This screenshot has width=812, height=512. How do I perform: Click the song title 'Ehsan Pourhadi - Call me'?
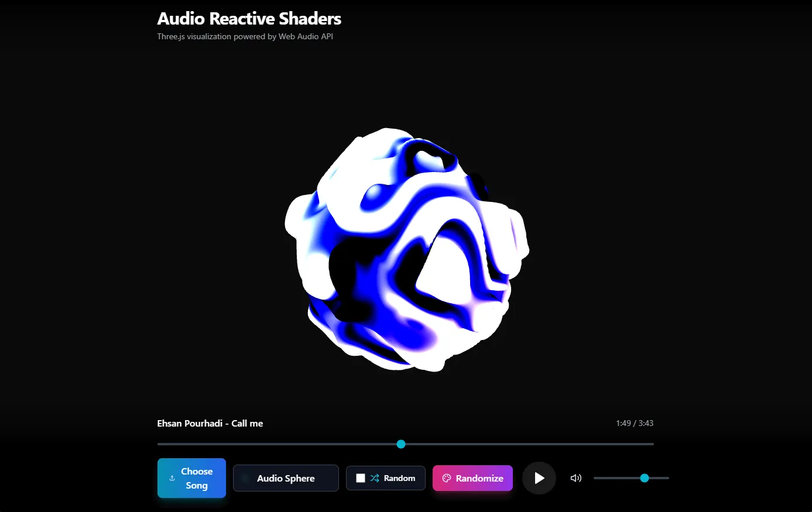pos(210,423)
